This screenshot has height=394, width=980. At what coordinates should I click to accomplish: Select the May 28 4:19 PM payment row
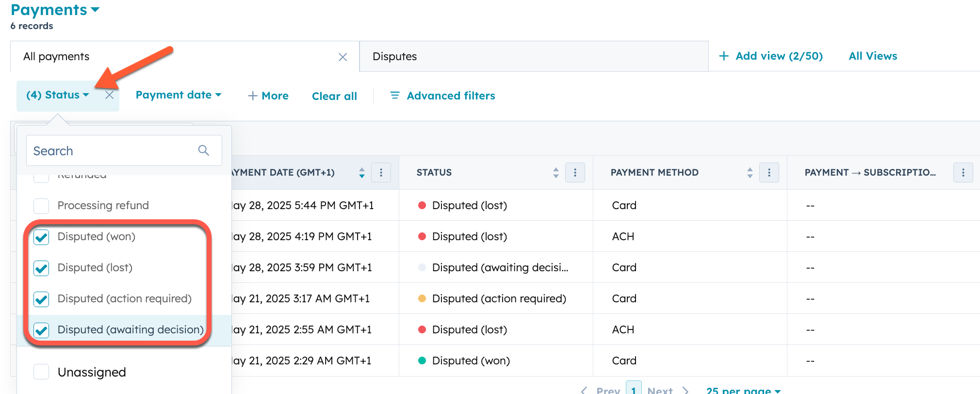coord(605,236)
